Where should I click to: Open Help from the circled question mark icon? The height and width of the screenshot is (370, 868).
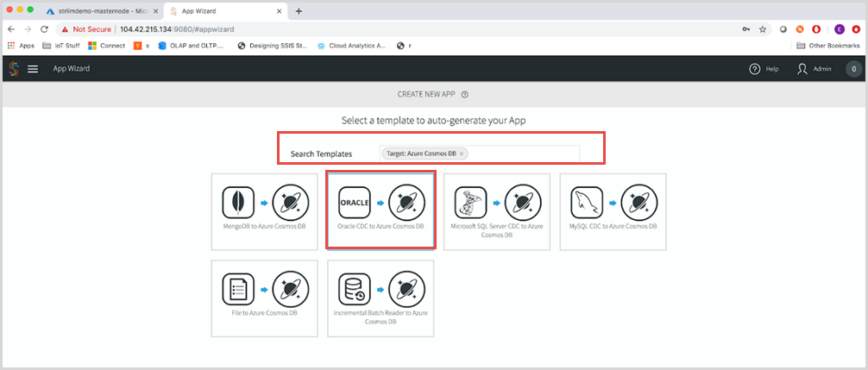[x=754, y=69]
